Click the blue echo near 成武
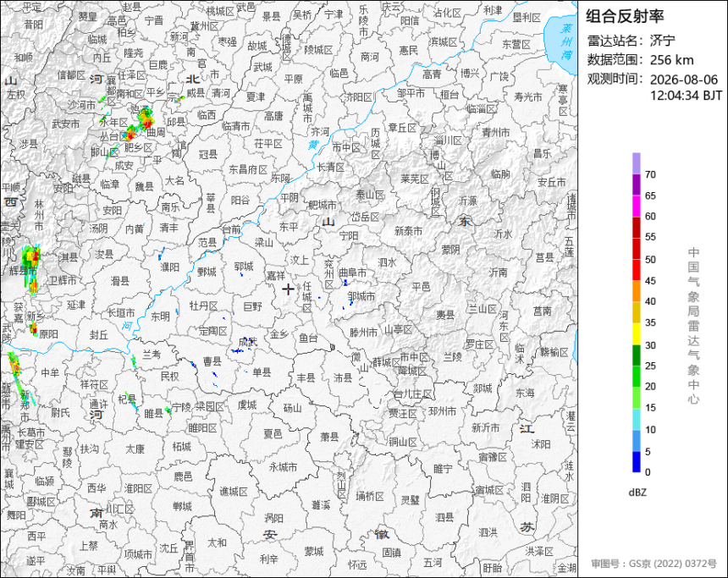This screenshot has width=728, height=578. coord(240,350)
